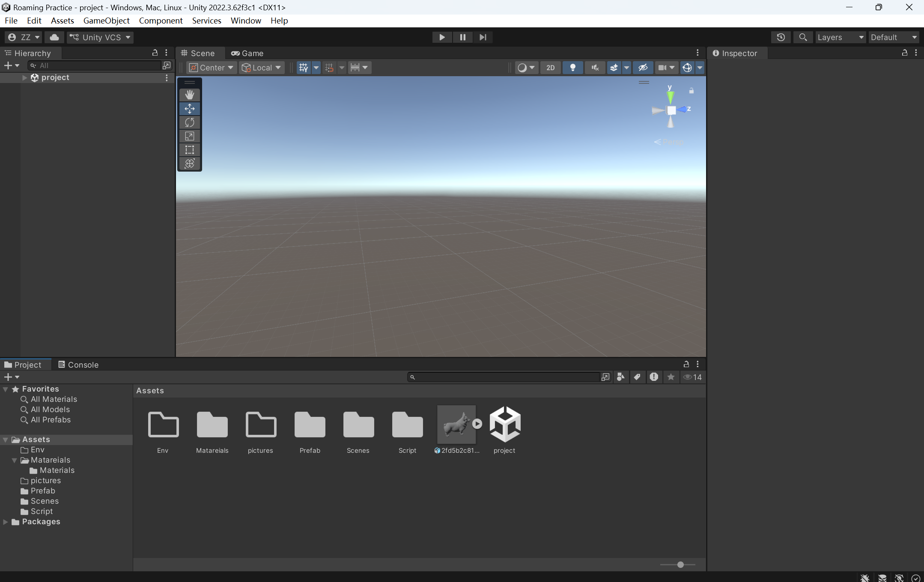This screenshot has height=582, width=924.
Task: Toggle scene lighting bulb
Action: pos(573,68)
